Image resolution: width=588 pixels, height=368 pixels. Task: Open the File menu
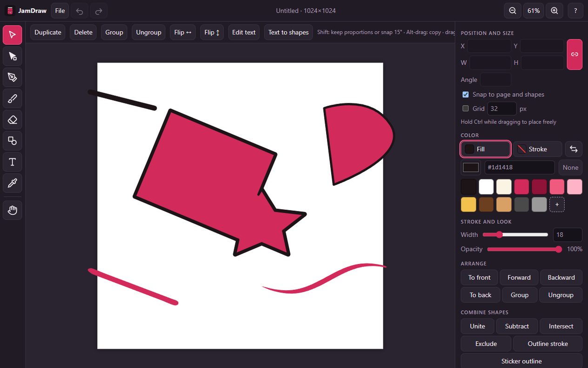click(x=60, y=11)
